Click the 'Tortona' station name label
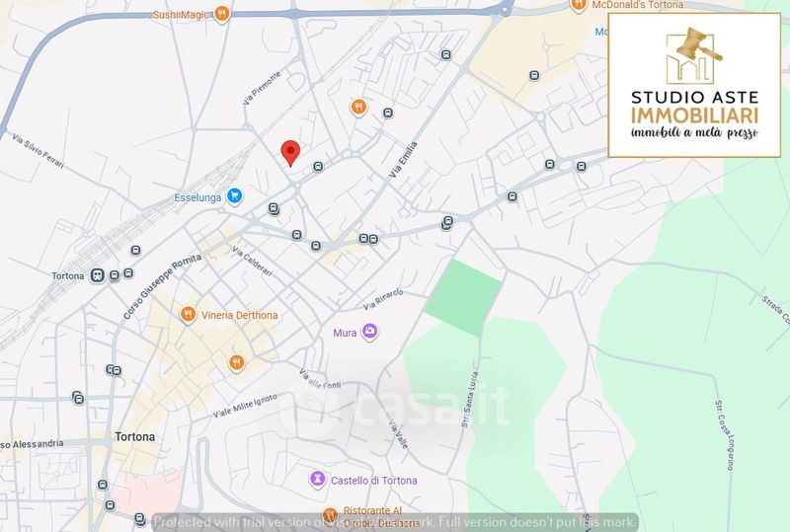Viewport: 790px width, 532px height. click(68, 276)
